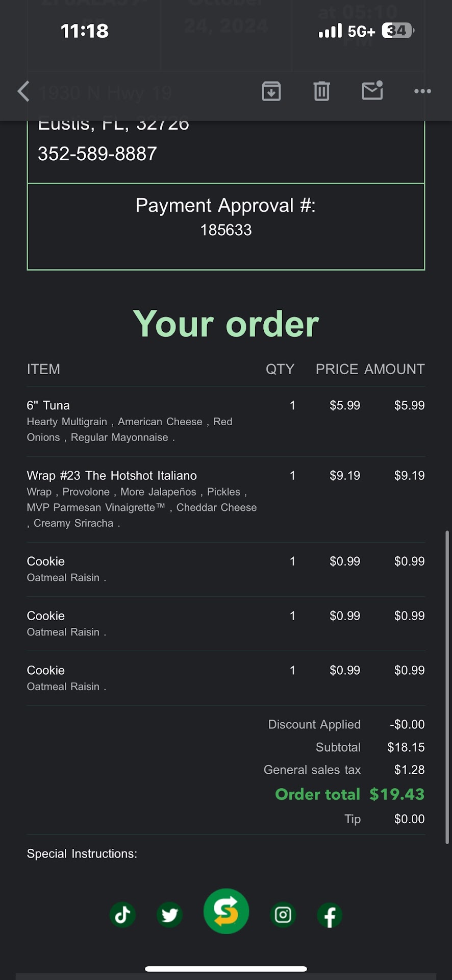
Task: Tap the first Oatmeal Raisin Cookie row
Action: (x=46, y=561)
